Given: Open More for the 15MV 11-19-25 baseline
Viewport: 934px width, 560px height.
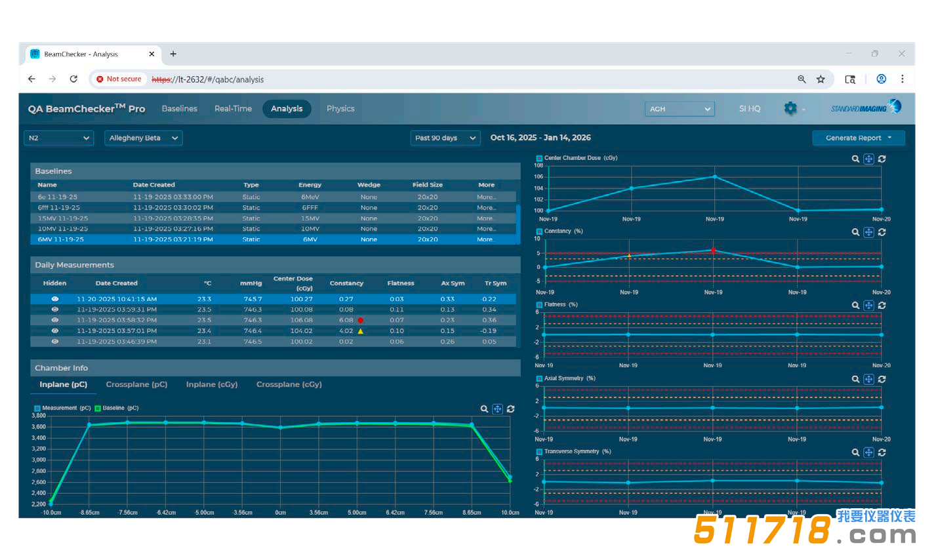Looking at the screenshot, I should (x=486, y=218).
